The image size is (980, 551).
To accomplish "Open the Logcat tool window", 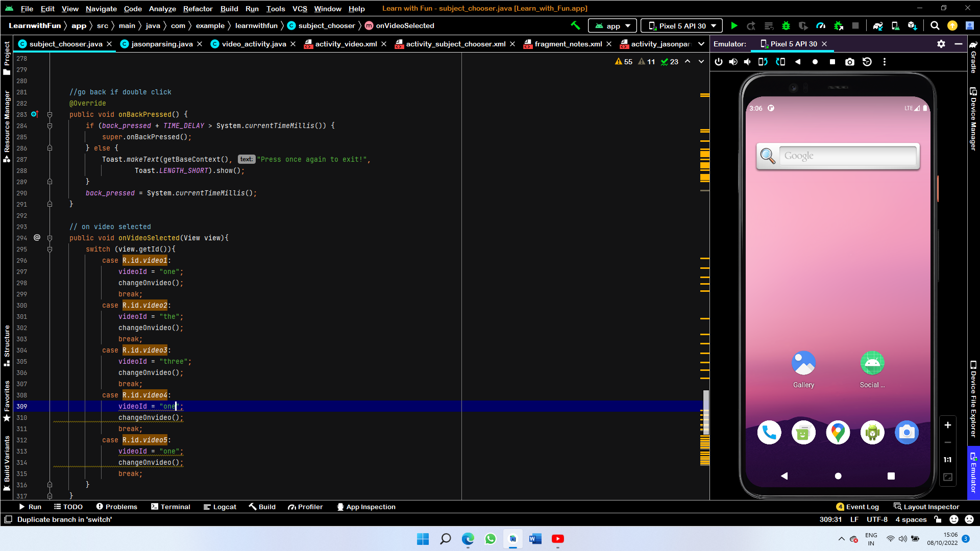I will point(219,507).
